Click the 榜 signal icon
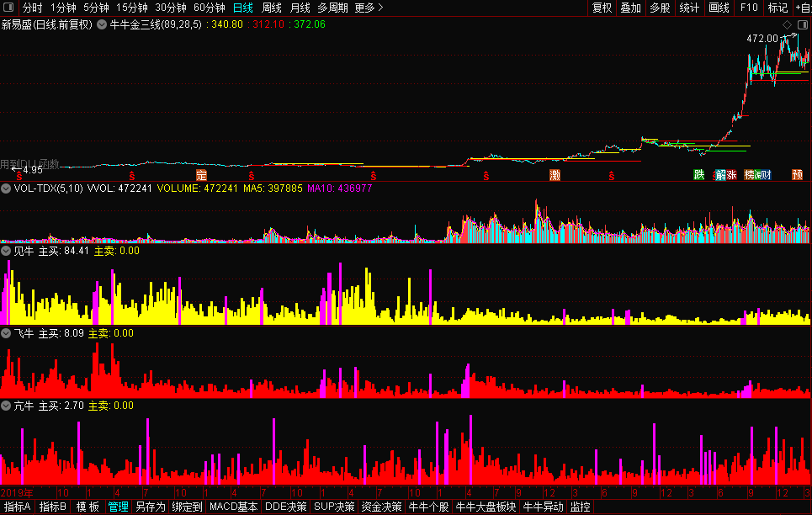 750,175
